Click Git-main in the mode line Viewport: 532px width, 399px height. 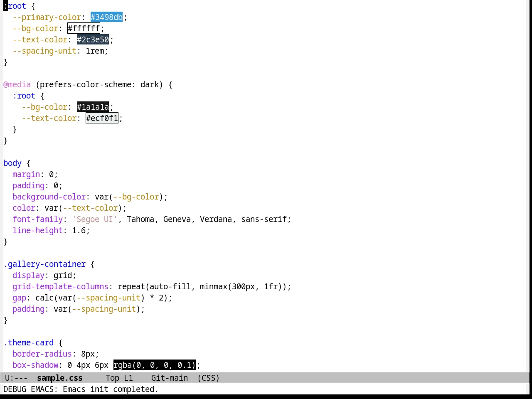click(x=170, y=378)
